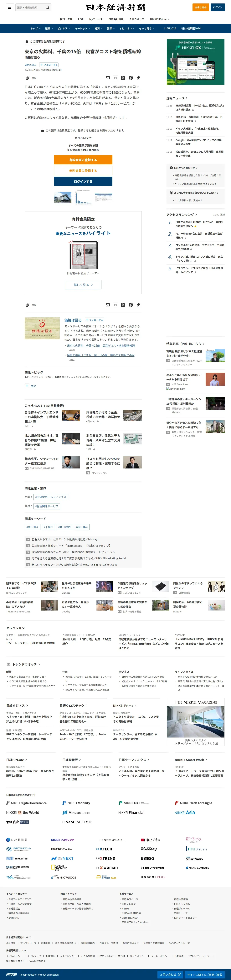Click the Nikkei newspaper masthead logo

115,7
